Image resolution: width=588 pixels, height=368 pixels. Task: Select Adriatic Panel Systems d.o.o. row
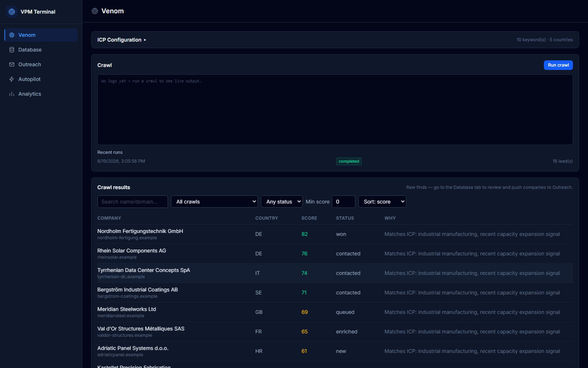coord(335,351)
